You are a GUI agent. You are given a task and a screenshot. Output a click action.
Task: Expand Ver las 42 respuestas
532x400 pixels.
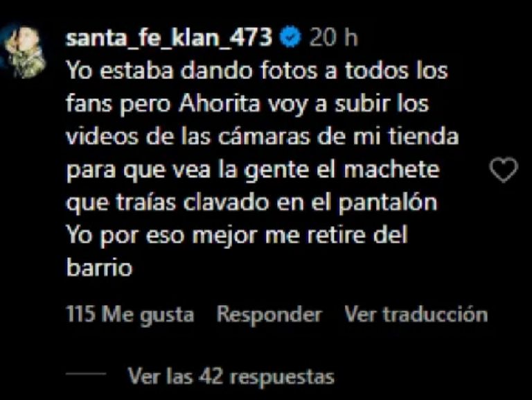[x=231, y=376]
